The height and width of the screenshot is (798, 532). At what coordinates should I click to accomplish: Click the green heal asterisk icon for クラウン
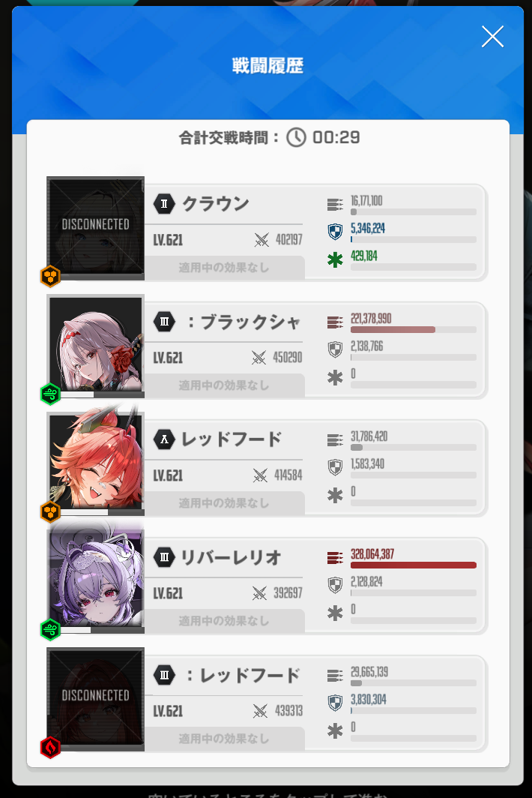point(335,260)
